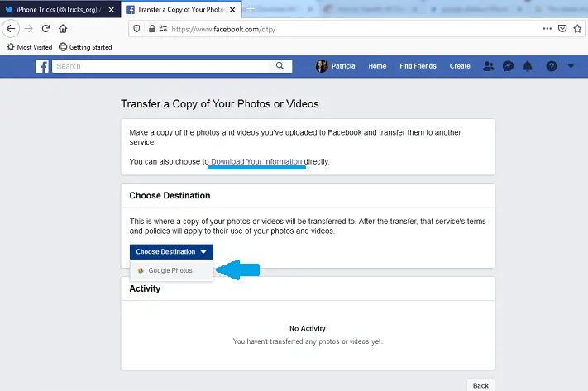Open the page actions three-dot menu

pyautogui.click(x=547, y=28)
